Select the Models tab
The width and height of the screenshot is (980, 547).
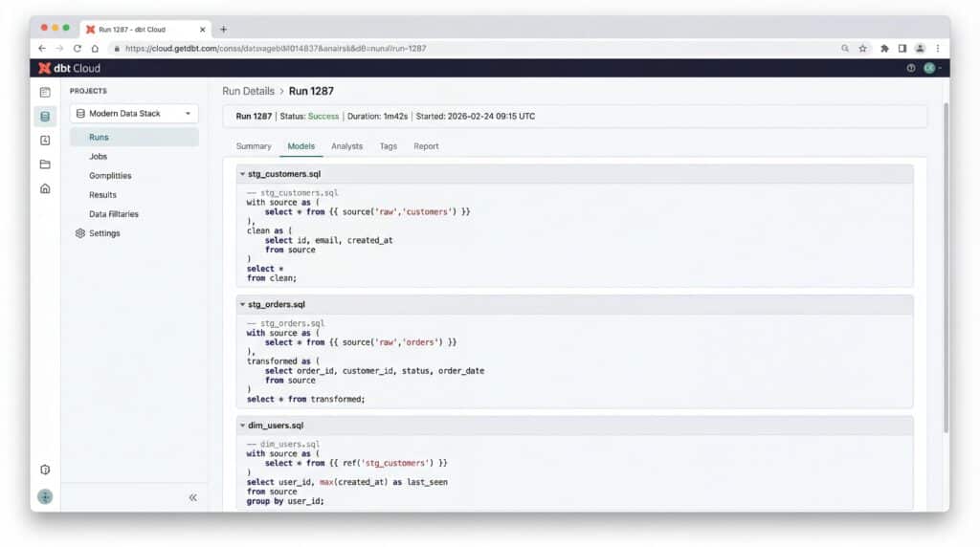(x=301, y=146)
